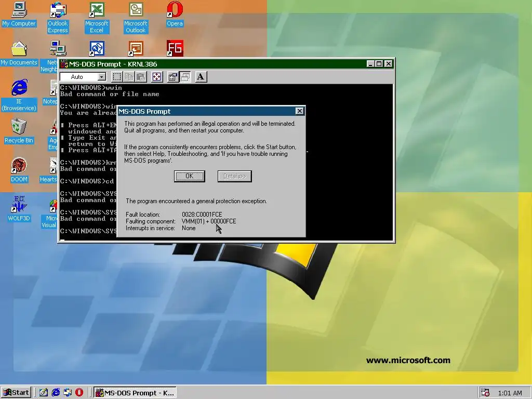The image size is (532, 399).
Task: Select the My Documents folder icon
Action: 19,54
